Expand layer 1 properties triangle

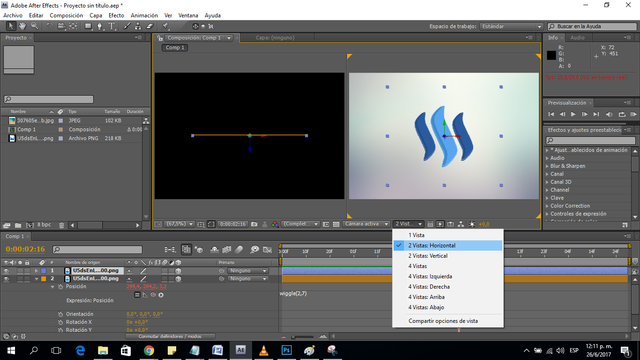pos(36,271)
